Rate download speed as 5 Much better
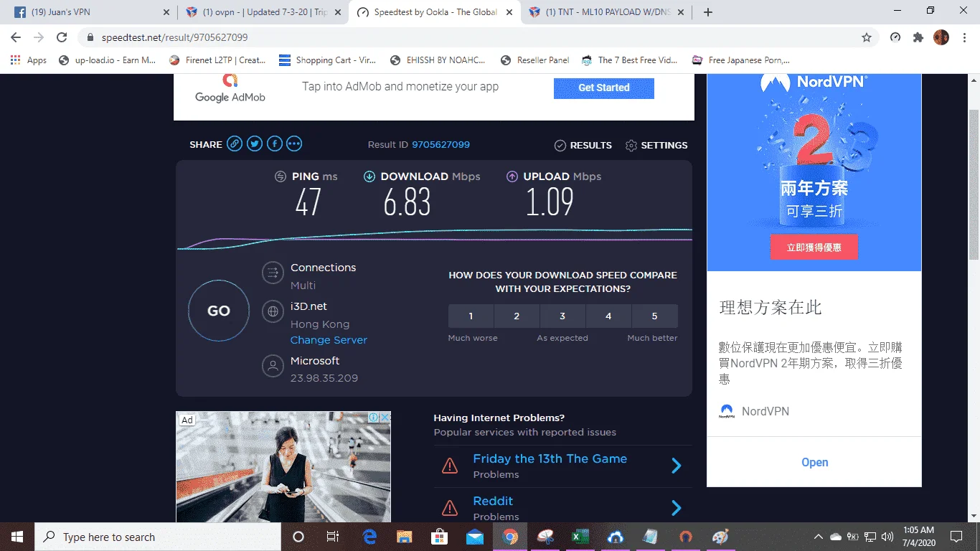 click(655, 316)
